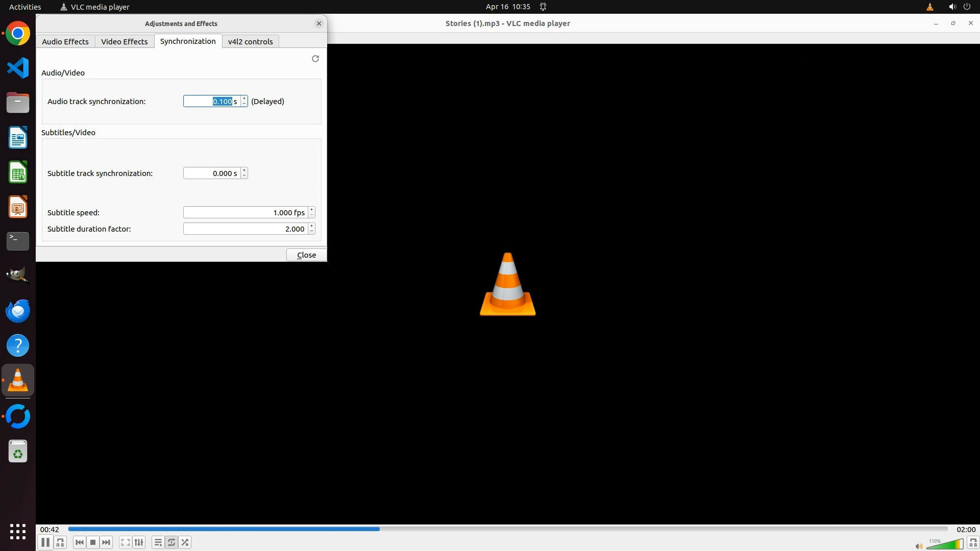The width and height of the screenshot is (980, 551).
Task: Click the A-B loop button
Action: (x=60, y=542)
